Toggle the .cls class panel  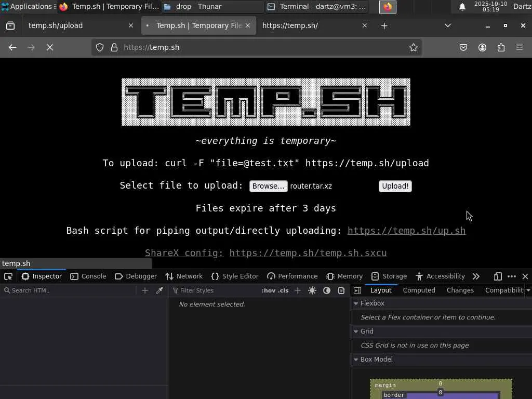click(283, 290)
